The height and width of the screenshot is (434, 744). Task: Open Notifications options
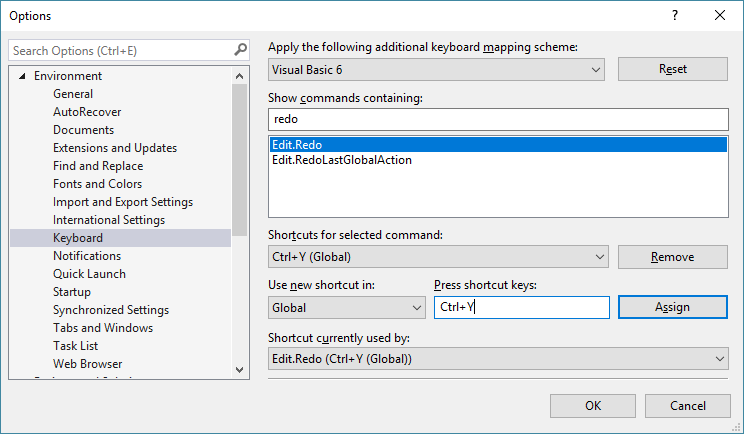(x=87, y=256)
